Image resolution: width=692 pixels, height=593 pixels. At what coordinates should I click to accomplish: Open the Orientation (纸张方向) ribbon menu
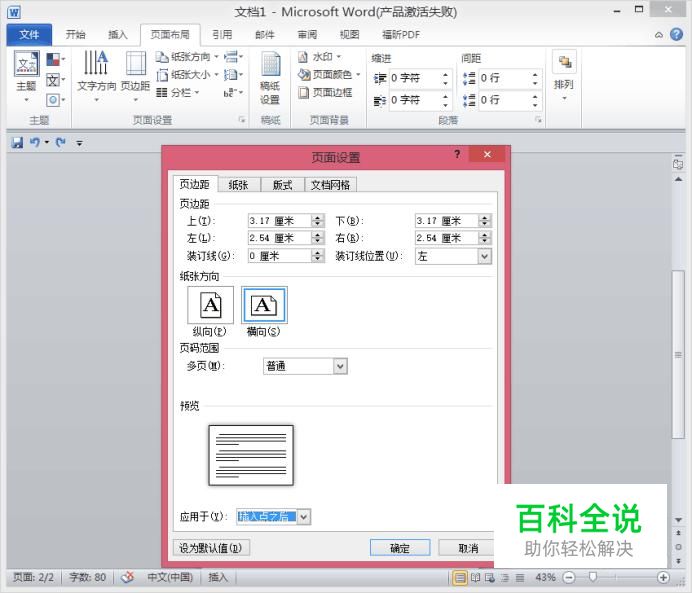187,57
